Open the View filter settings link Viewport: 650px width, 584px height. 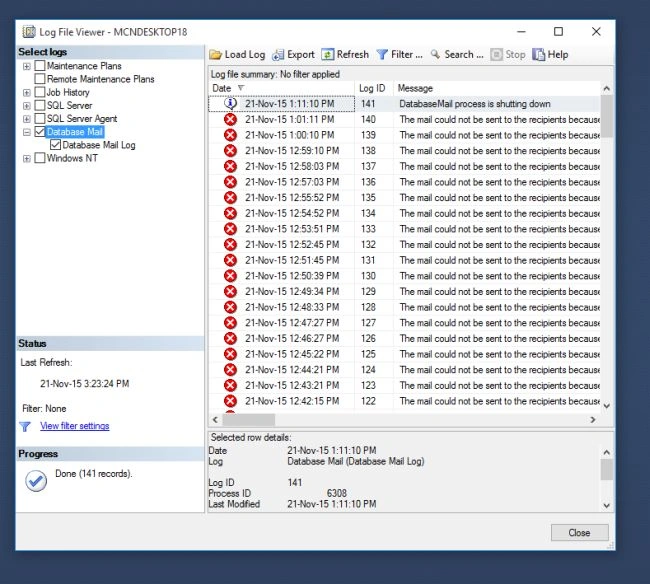coord(75,426)
